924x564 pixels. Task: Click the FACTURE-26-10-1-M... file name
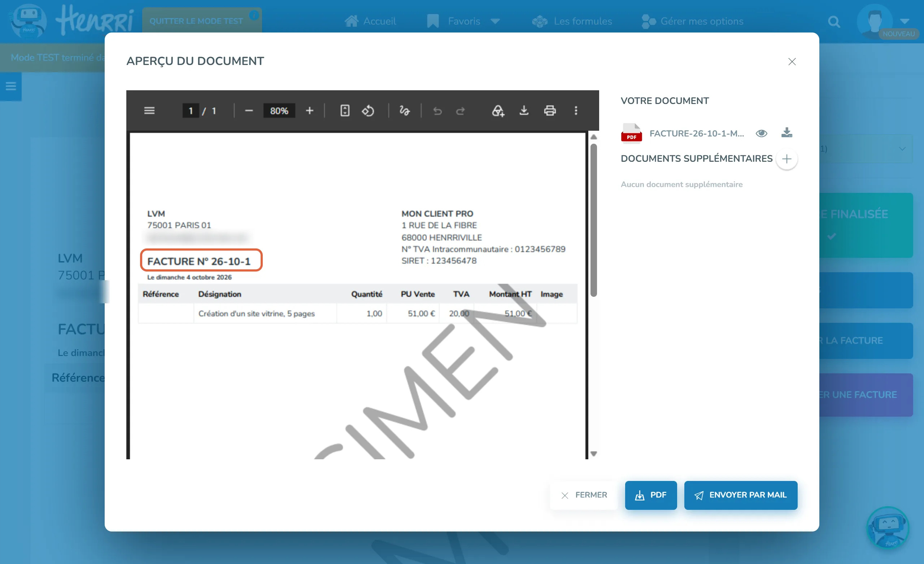click(x=696, y=133)
